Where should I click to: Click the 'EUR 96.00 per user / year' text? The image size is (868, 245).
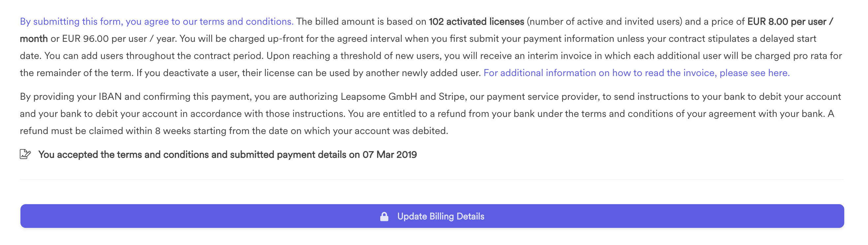coord(119,39)
